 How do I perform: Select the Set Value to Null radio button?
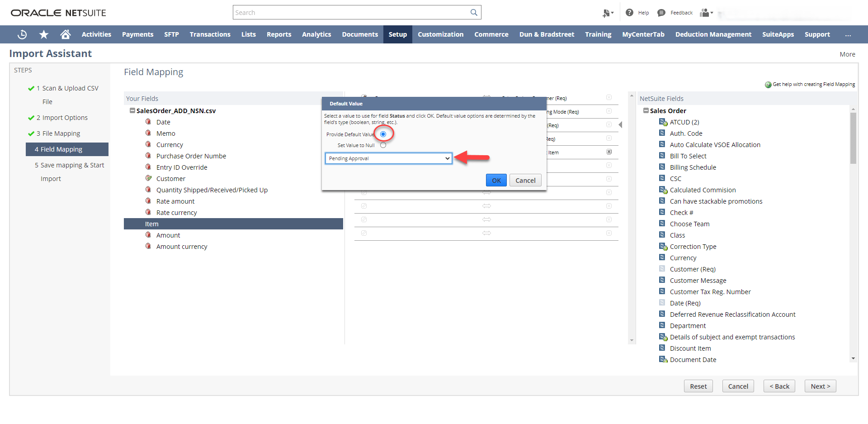click(x=383, y=145)
